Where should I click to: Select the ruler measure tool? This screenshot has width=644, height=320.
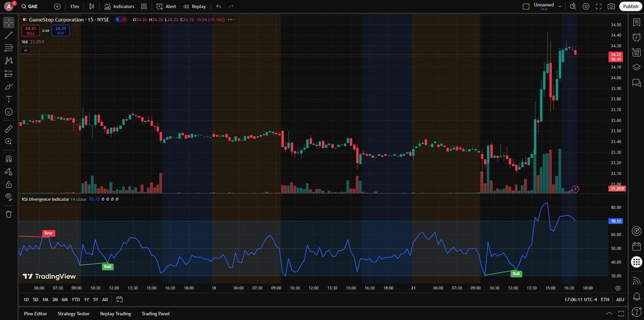(9, 129)
